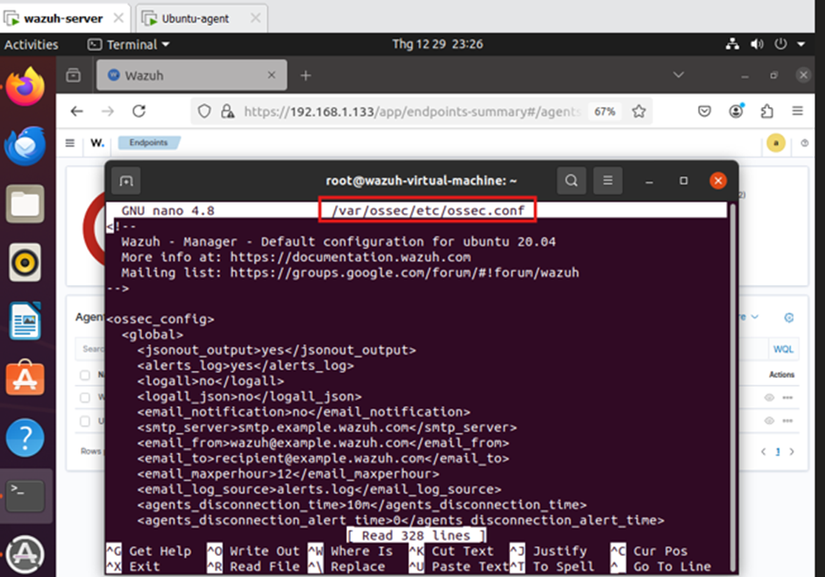The width and height of the screenshot is (825, 577).
Task: Bookmark this page with the star
Action: (639, 112)
